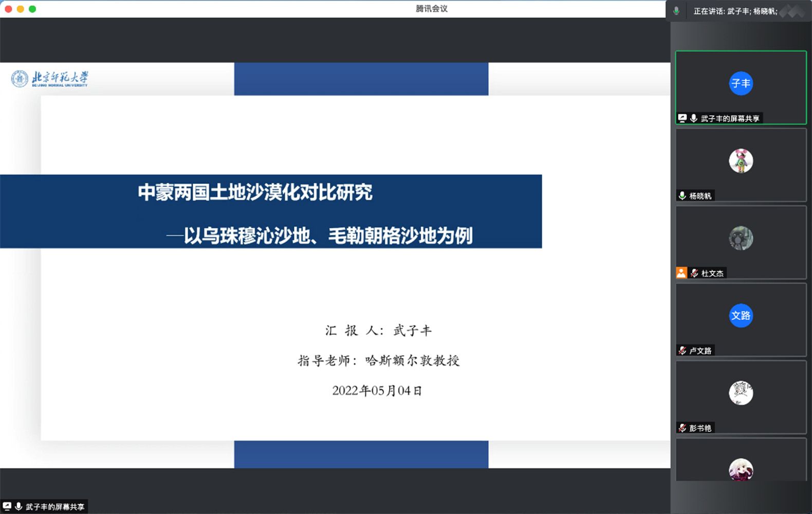The height and width of the screenshot is (514, 812).
Task: Click the screen share icon in the bottom-left label
Action: (x=7, y=506)
